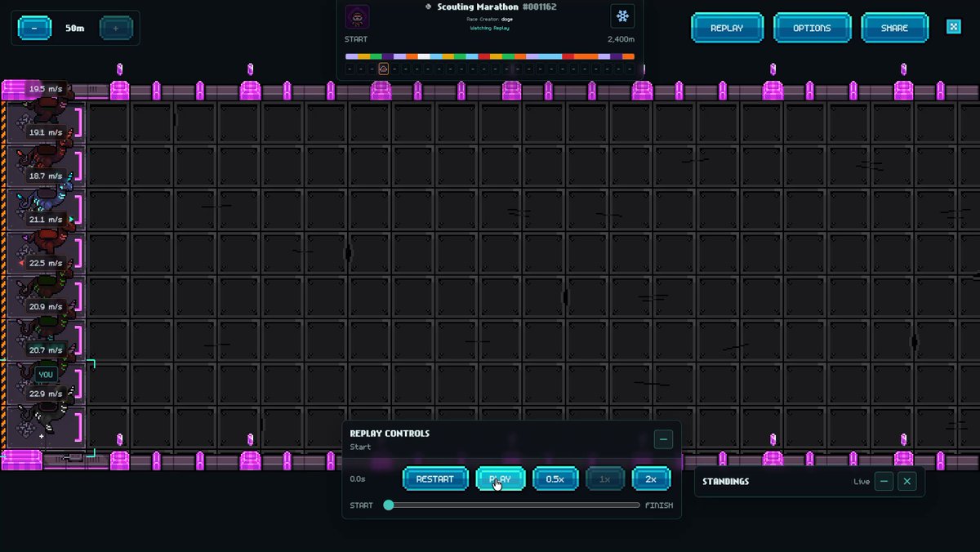Set playback speed to 2x
The image size is (980, 552).
pyautogui.click(x=651, y=479)
